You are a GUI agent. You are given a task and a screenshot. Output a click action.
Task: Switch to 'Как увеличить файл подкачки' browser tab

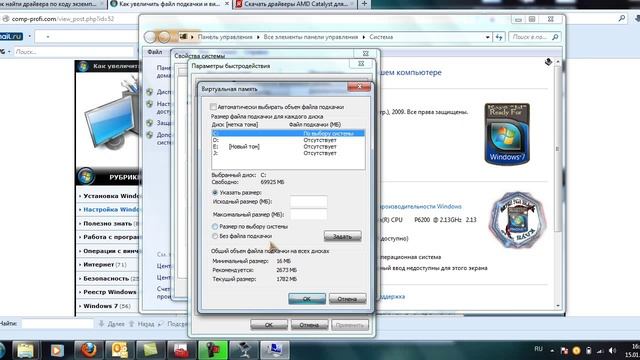170,4
